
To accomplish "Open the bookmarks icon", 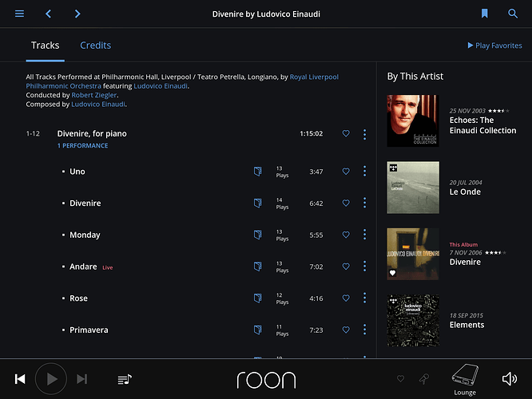I will [x=485, y=14].
